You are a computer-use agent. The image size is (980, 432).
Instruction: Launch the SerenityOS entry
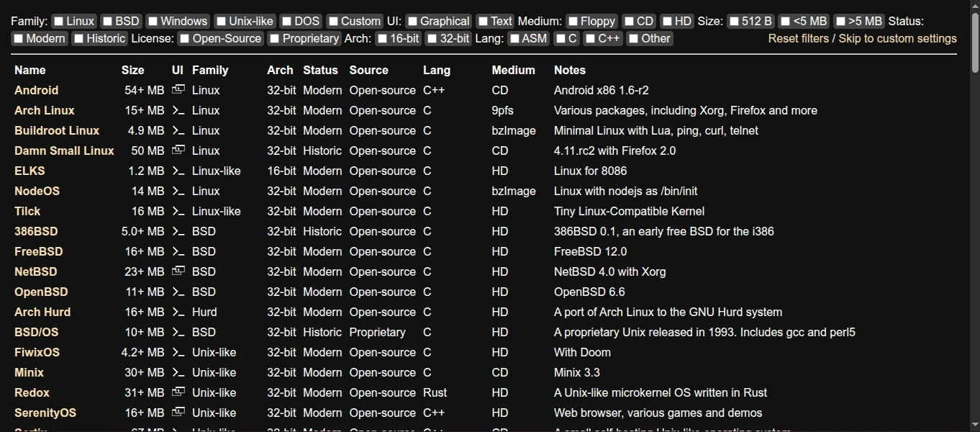click(x=45, y=413)
